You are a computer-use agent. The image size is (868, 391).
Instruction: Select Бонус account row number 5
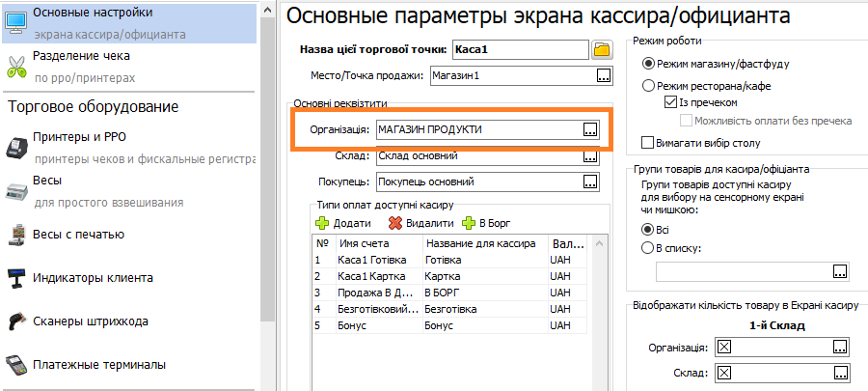(449, 325)
